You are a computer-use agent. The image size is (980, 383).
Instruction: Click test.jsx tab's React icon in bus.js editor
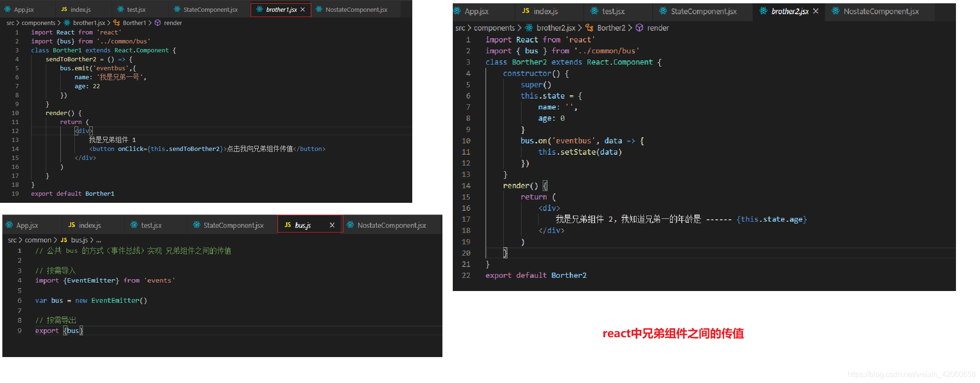point(134,225)
